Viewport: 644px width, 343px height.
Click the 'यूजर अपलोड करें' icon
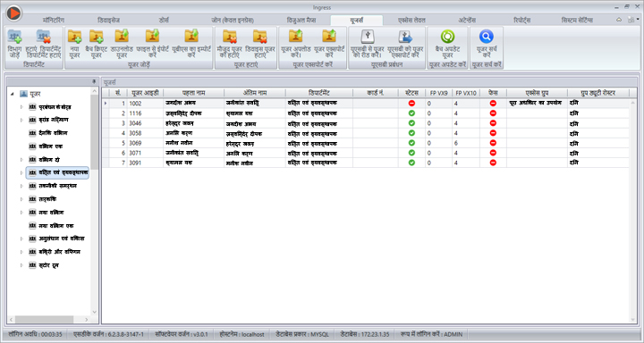(x=296, y=36)
